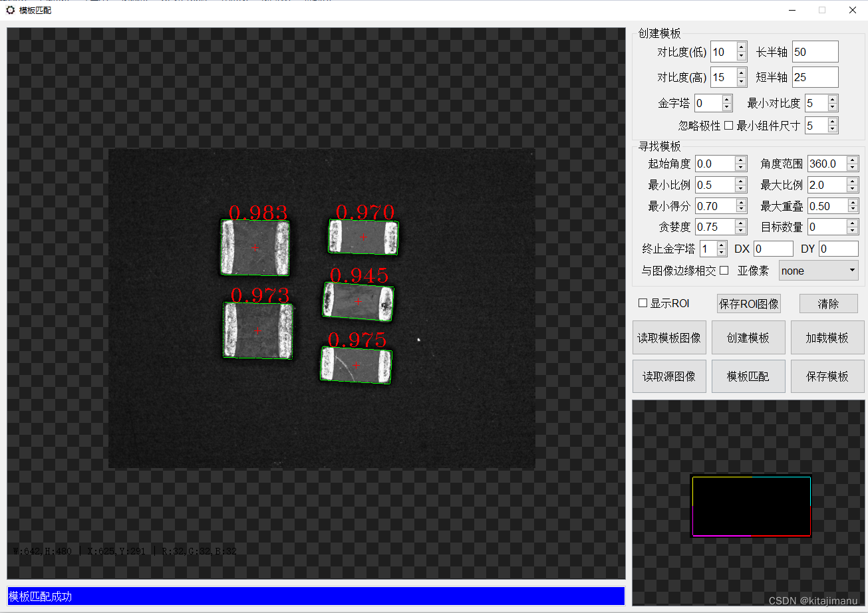This screenshot has width=868, height=613.
Task: Click the 模板匹配成功 status bar
Action: pyautogui.click(x=316, y=596)
